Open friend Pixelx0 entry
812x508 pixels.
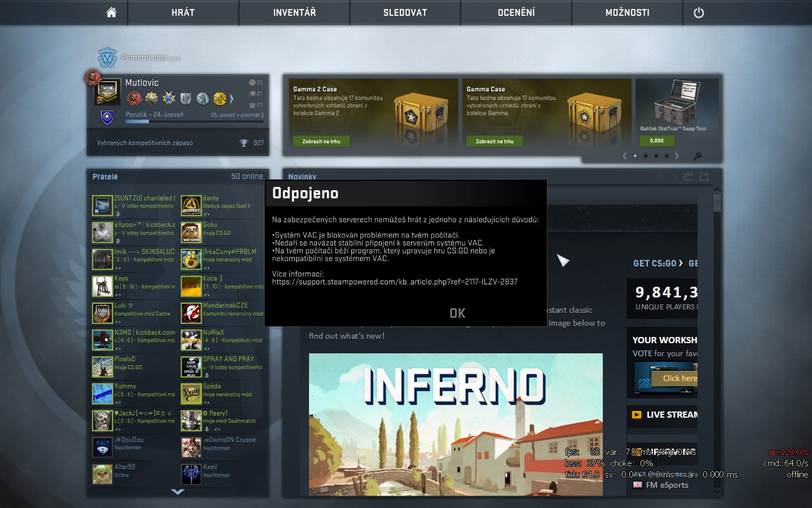coord(134,367)
